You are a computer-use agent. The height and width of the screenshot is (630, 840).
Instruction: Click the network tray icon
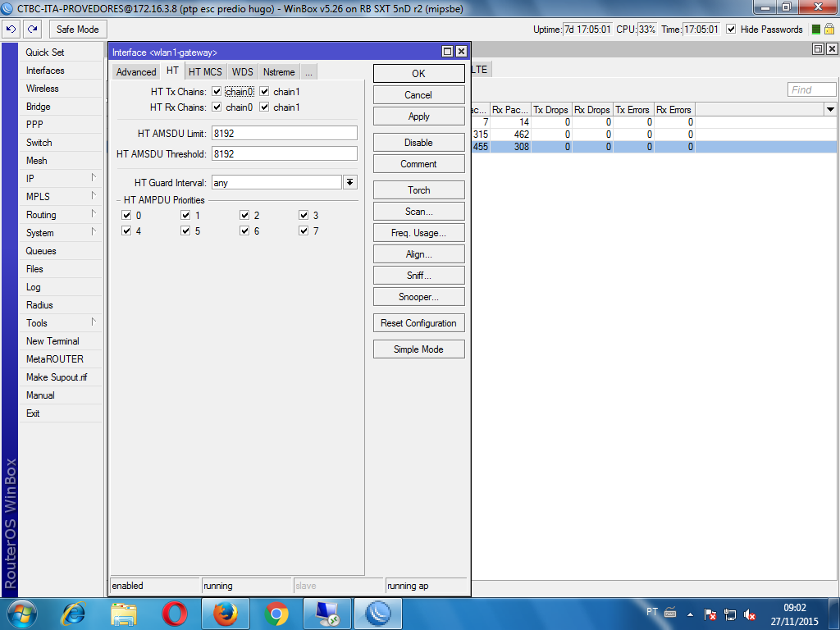tap(729, 615)
